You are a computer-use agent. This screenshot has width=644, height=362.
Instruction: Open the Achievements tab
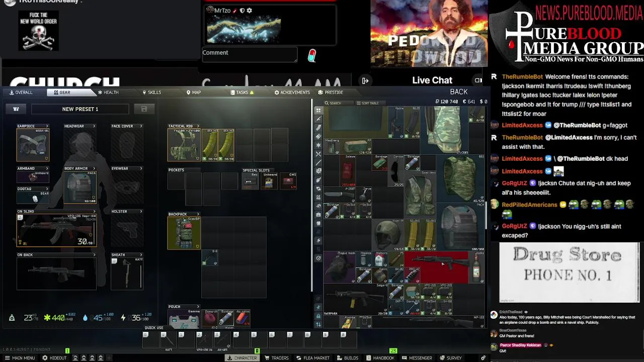pyautogui.click(x=292, y=93)
